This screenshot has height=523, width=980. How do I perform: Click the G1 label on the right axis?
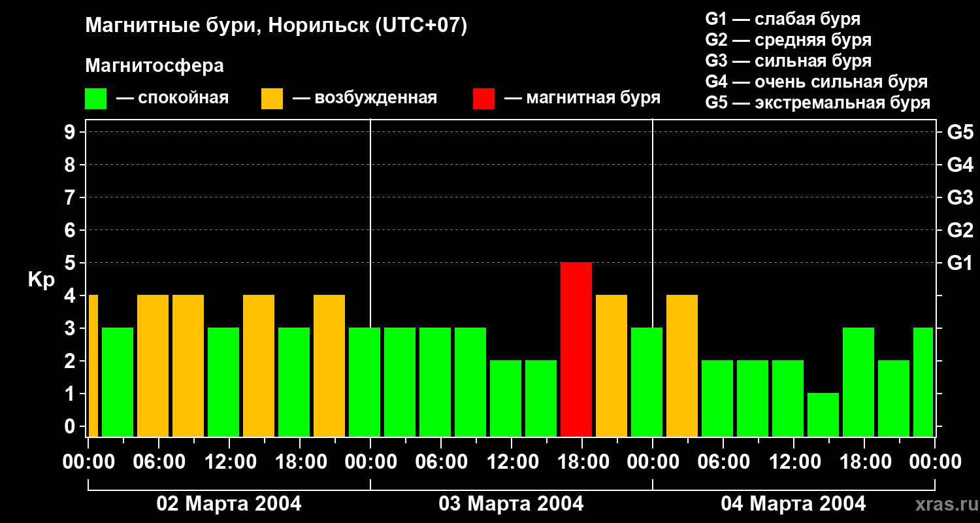click(x=960, y=263)
